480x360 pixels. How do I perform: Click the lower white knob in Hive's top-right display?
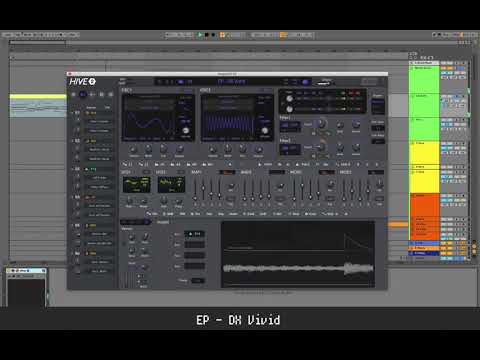289,109
